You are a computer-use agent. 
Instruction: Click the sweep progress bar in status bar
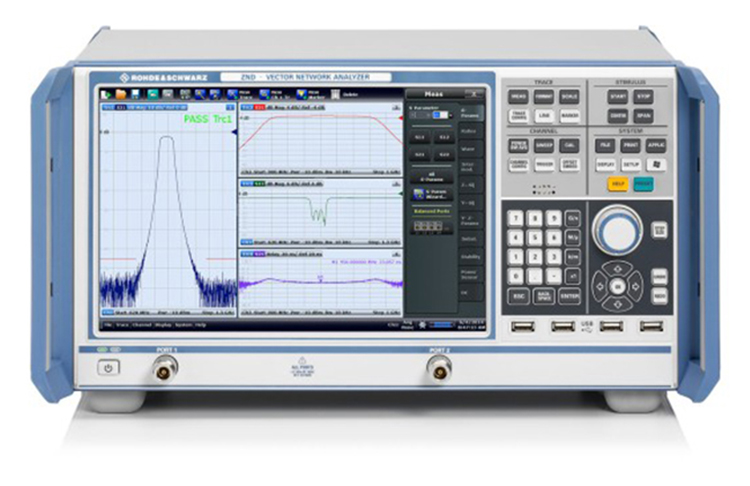point(442,325)
